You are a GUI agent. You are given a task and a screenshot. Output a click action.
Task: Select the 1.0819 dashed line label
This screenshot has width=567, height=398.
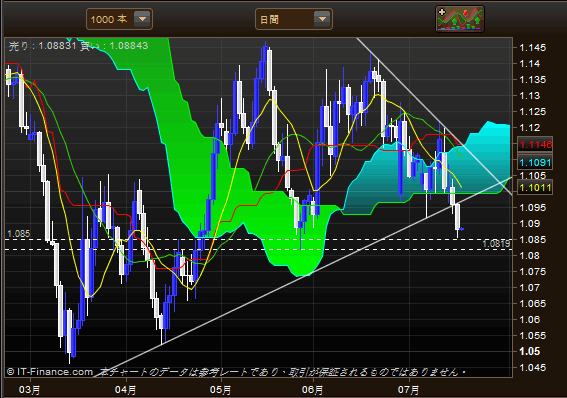(x=496, y=244)
